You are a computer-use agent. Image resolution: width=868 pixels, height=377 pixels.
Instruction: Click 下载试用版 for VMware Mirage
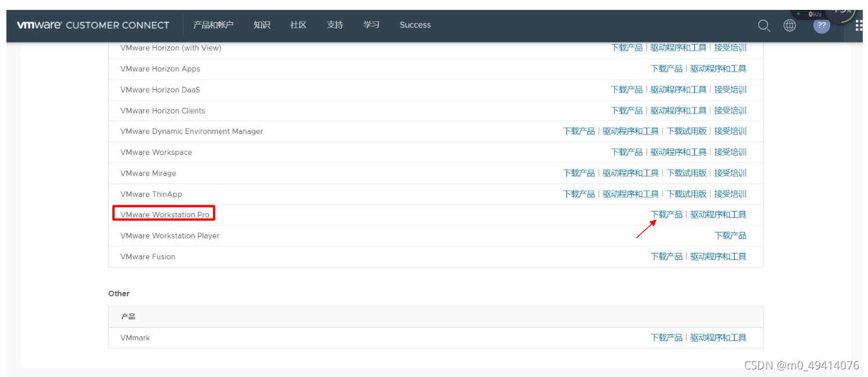click(x=687, y=173)
